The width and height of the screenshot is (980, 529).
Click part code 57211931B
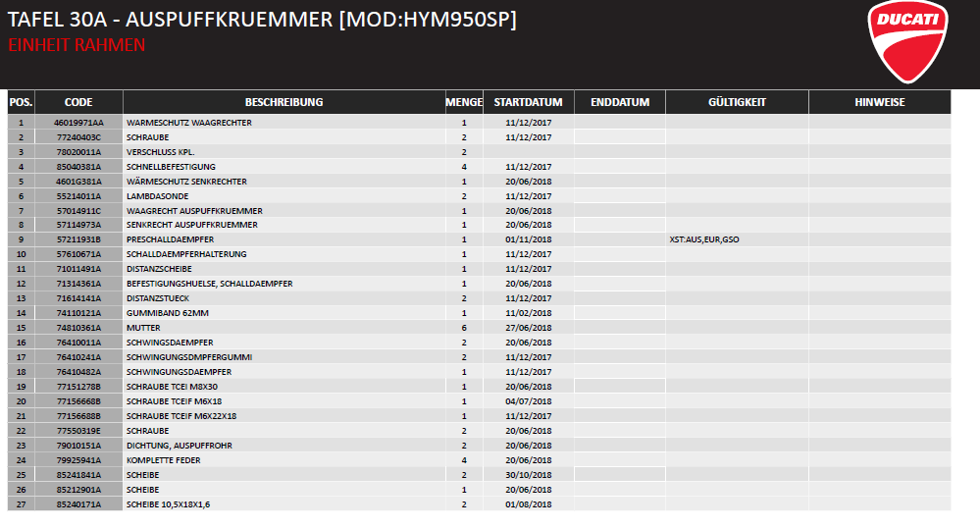coord(78,239)
